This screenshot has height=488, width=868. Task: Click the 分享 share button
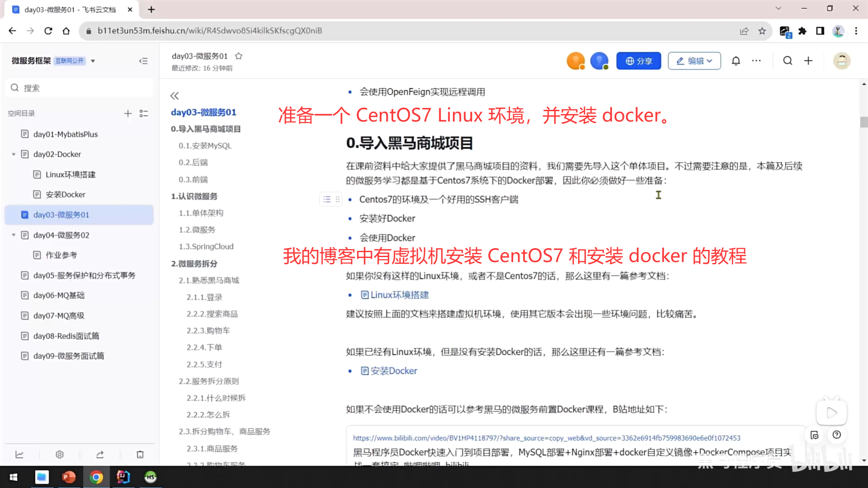point(638,61)
